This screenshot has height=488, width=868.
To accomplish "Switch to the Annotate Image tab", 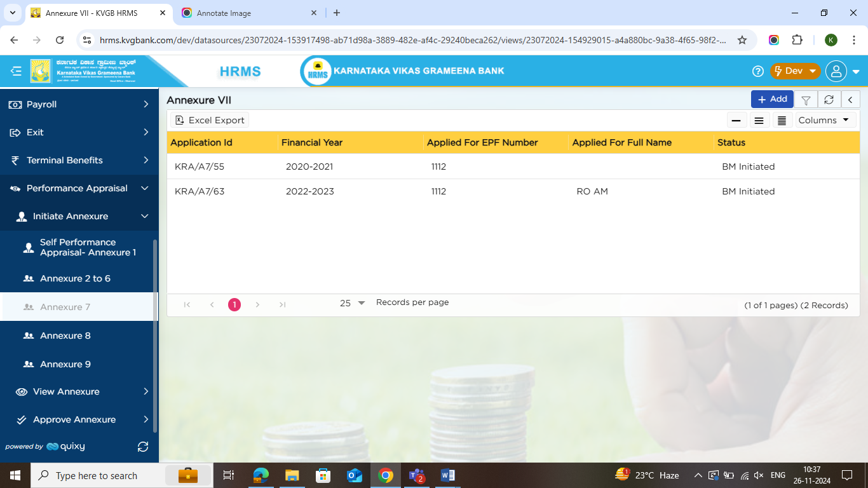I will pyautogui.click(x=248, y=13).
